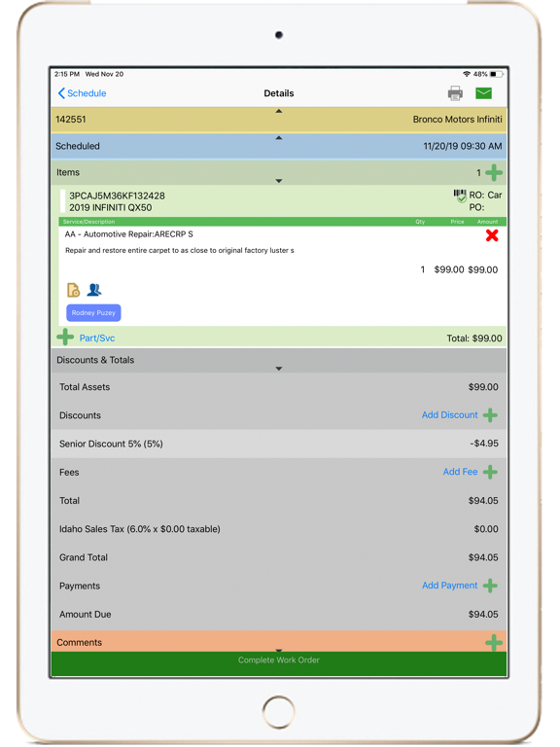Viewport: 560px width, 747px height.
Task: Tap the green plus next to Add Fee
Action: point(490,472)
